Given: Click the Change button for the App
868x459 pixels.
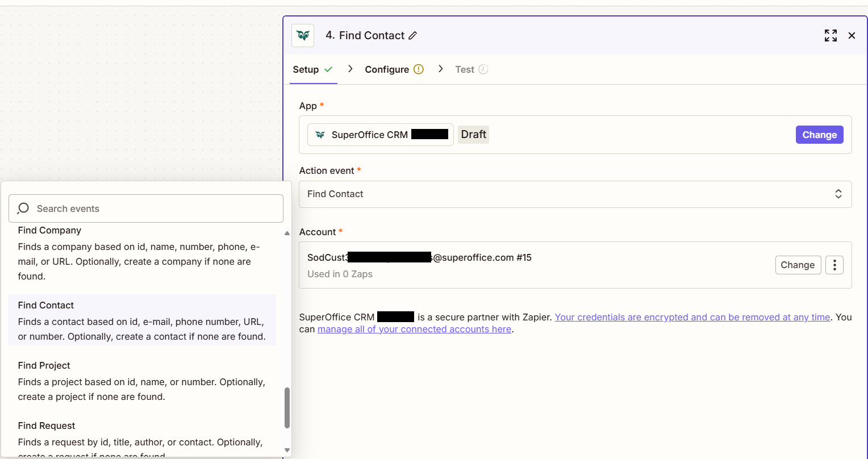Looking at the screenshot, I should click(819, 135).
